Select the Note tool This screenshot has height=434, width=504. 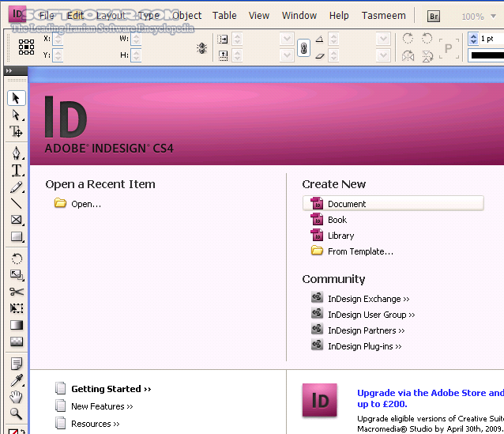click(16, 364)
